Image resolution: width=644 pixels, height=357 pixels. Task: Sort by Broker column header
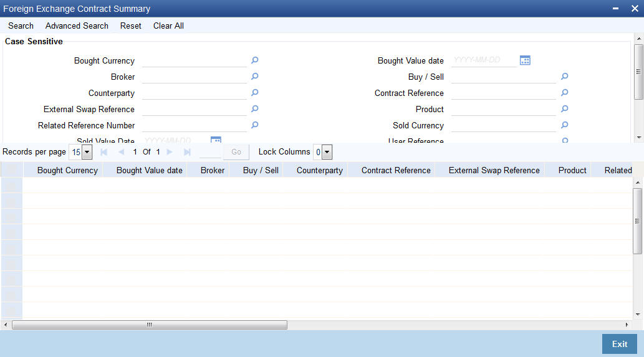(213, 170)
